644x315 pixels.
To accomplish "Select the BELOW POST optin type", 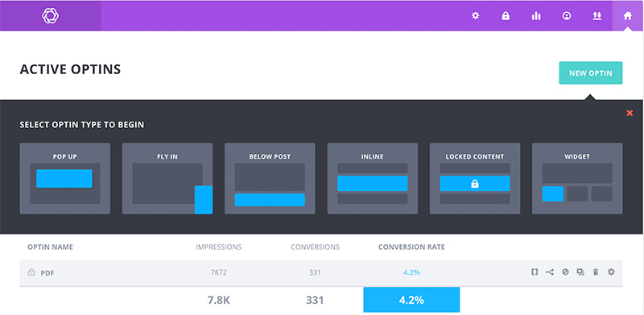I will (x=270, y=179).
